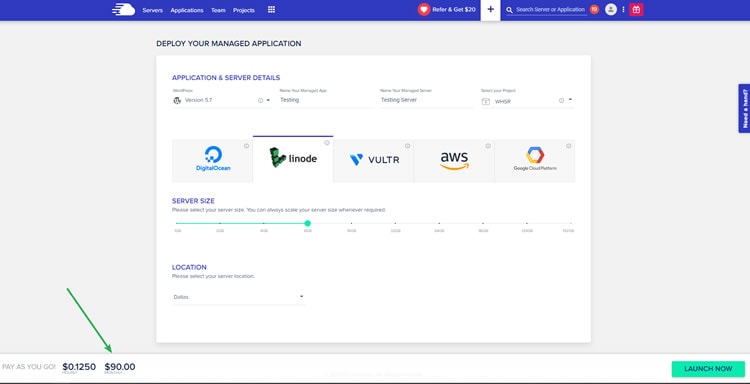The image size is (750, 384).
Task: Open the Team menu
Action: [x=218, y=10]
